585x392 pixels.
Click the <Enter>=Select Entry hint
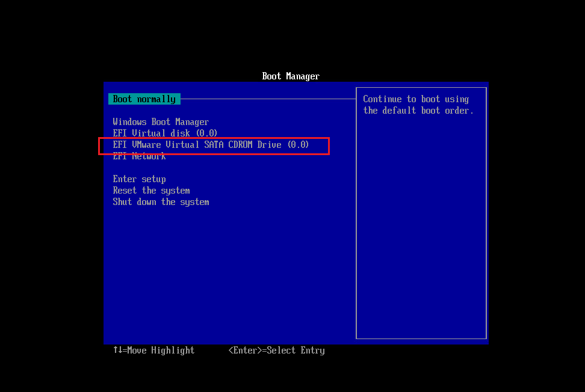pos(276,351)
